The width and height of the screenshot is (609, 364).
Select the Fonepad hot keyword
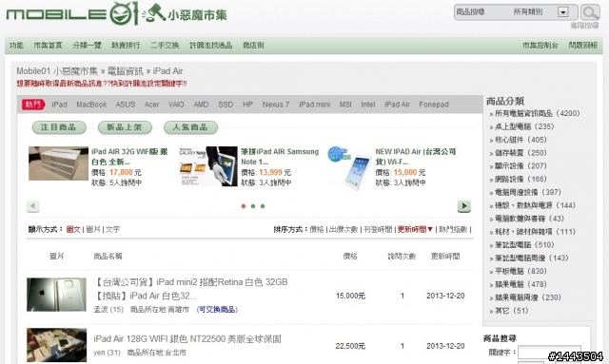point(434,105)
